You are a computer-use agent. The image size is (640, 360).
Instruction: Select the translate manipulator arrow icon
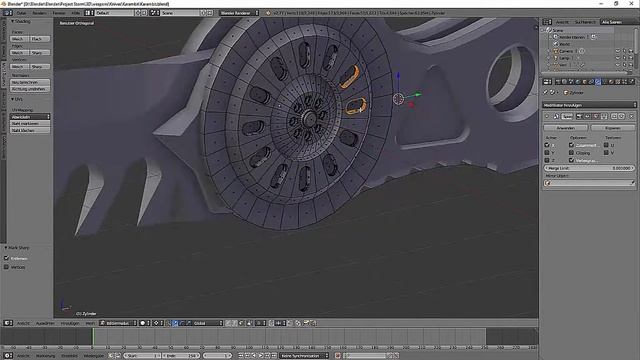(176, 323)
